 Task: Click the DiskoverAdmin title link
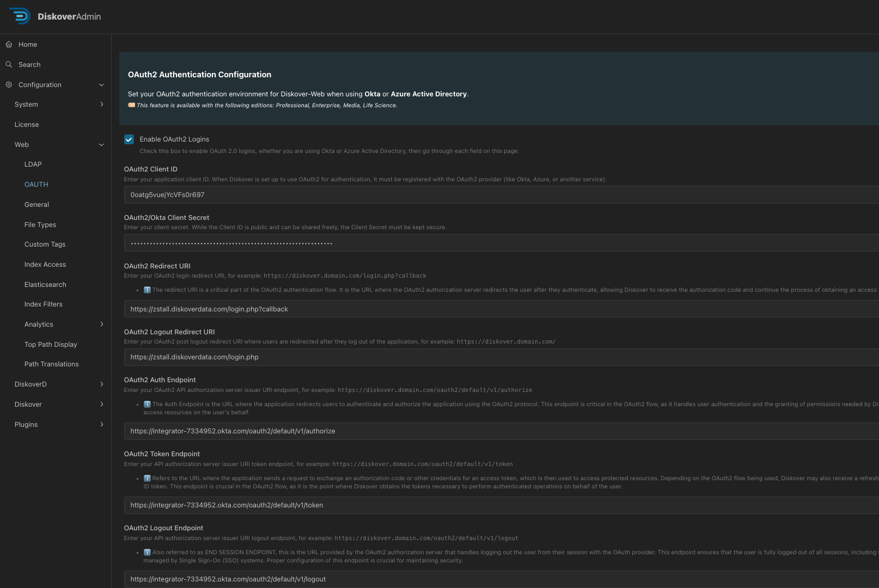pos(69,17)
